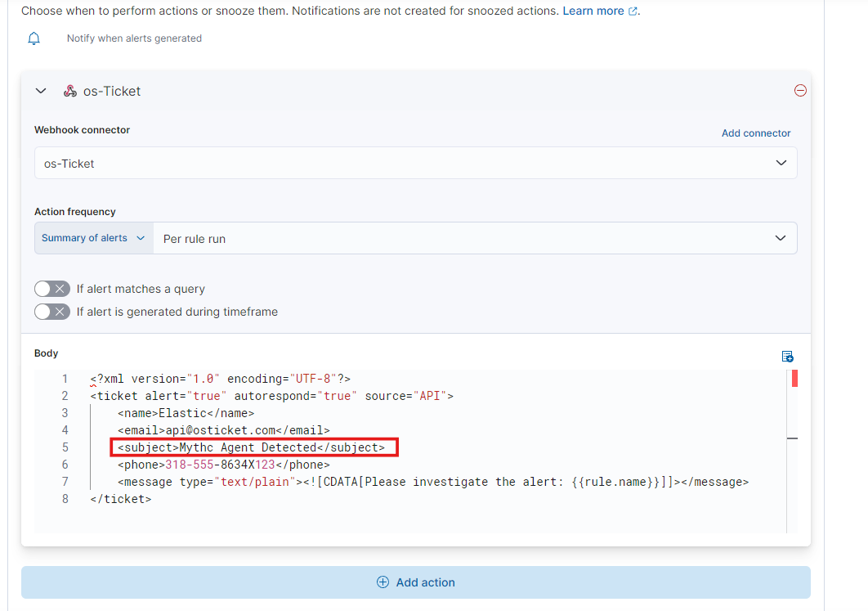The image size is (868, 611).
Task: Click the Add connector link
Action: [x=756, y=133]
